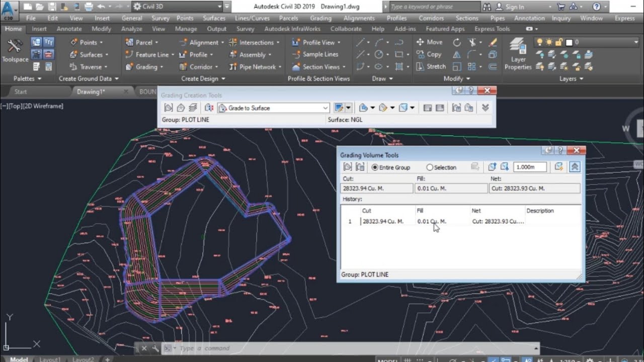Open the Civil 3D workspace dropdown

[x=219, y=7]
